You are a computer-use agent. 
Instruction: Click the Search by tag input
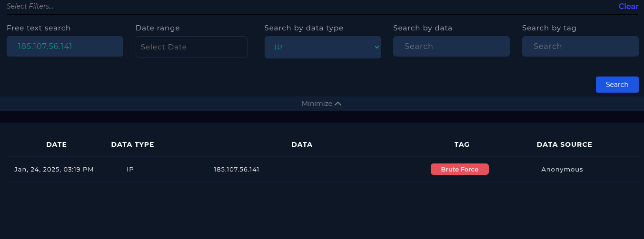580,46
